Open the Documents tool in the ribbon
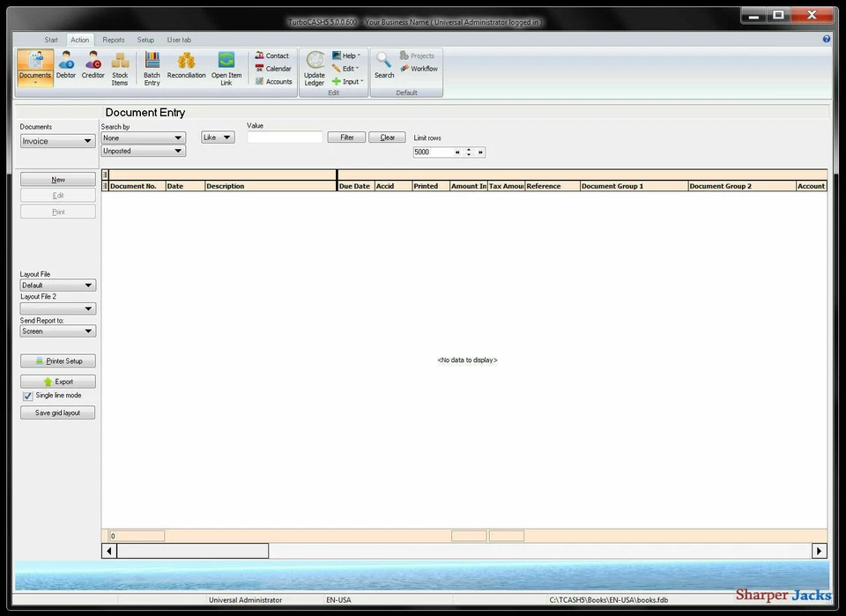This screenshot has width=846, height=616. point(34,66)
